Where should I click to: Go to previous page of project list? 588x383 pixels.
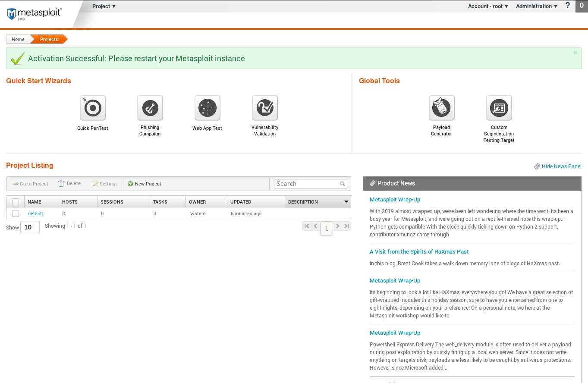[x=316, y=226]
